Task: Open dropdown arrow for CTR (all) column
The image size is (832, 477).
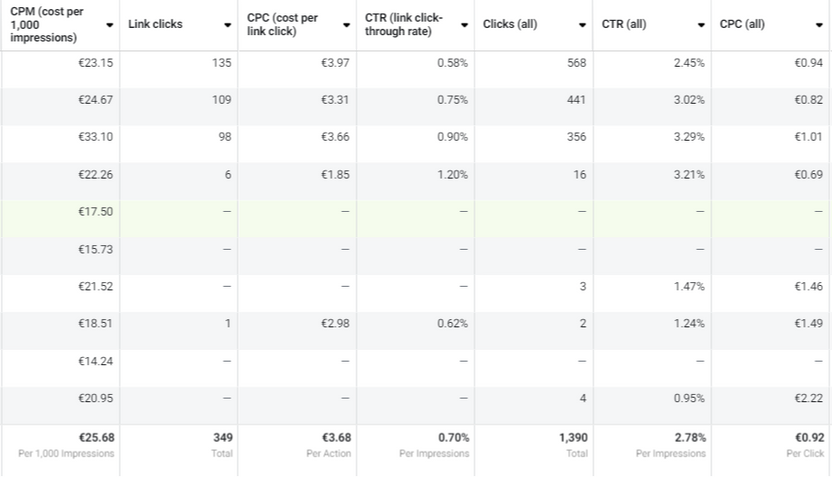Action: (700, 25)
